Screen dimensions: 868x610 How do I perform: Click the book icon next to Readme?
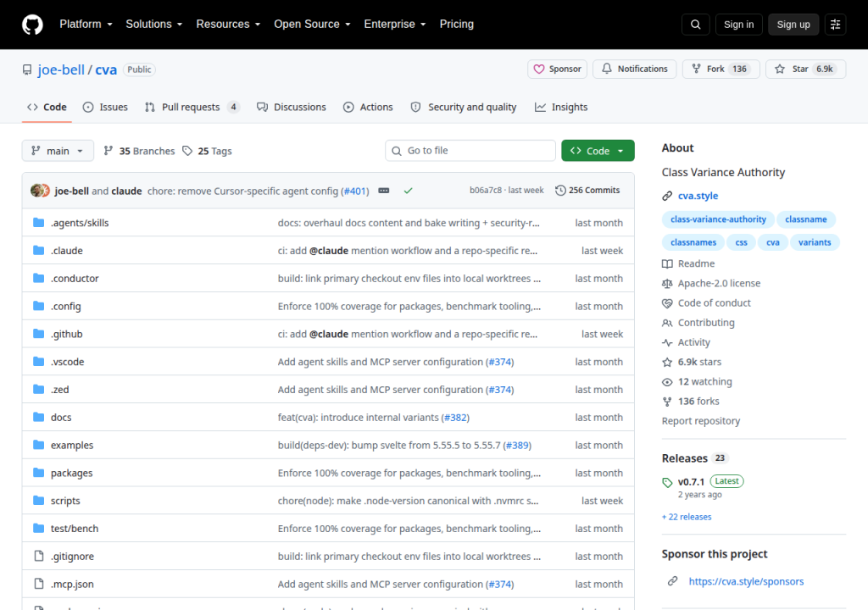667,264
